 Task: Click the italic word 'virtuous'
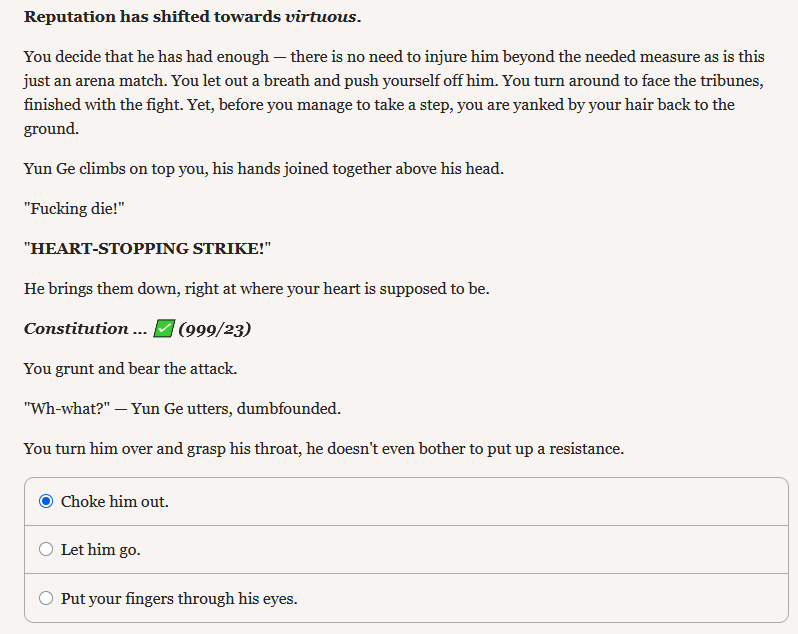click(x=320, y=16)
